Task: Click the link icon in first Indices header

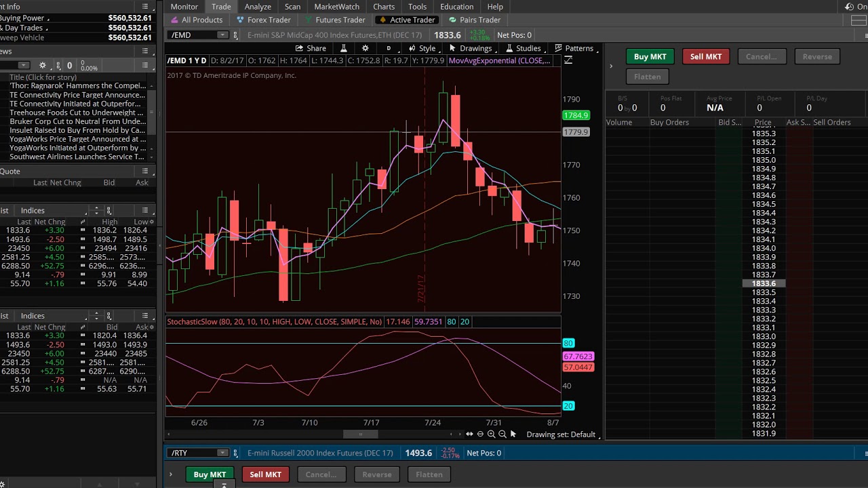Action: [x=108, y=210]
